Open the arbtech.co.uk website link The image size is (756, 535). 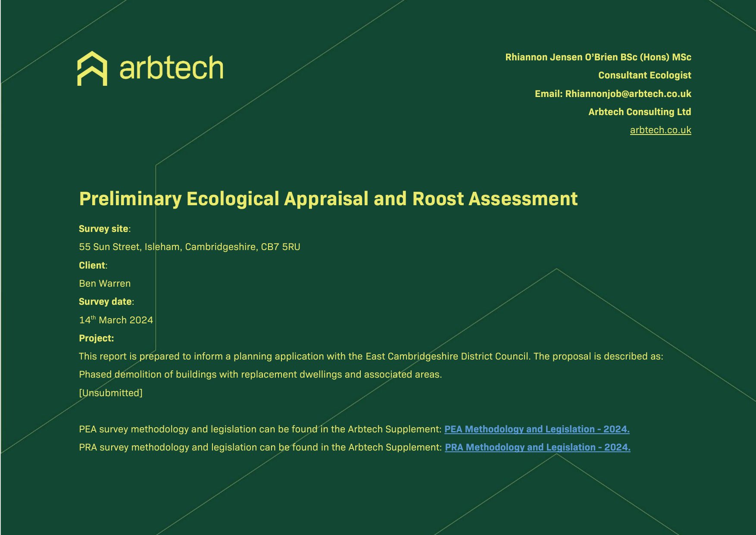(660, 130)
